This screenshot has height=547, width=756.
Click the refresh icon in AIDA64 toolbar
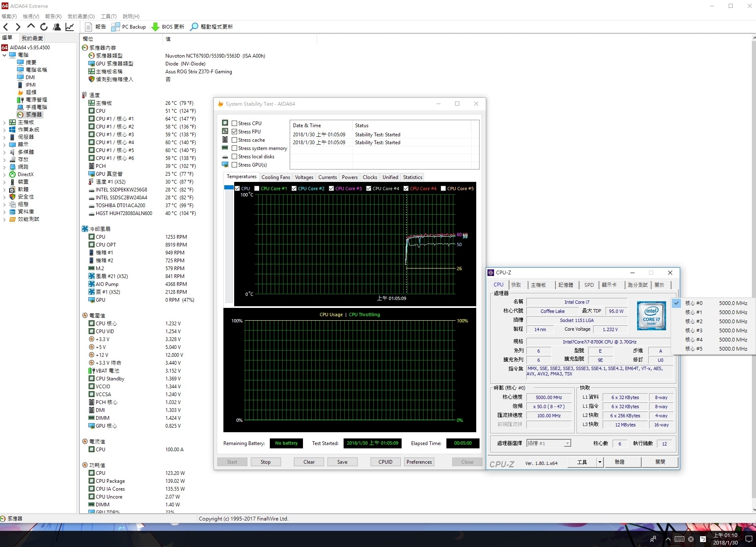pos(44,27)
